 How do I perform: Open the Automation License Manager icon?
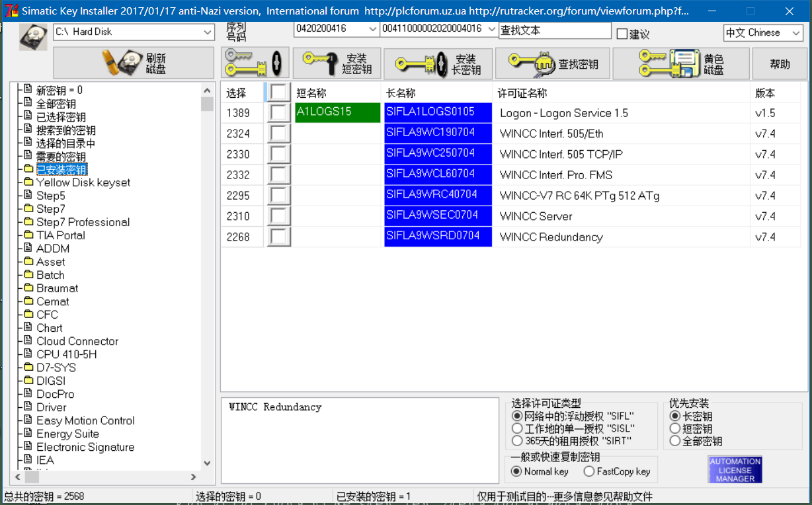[734, 469]
